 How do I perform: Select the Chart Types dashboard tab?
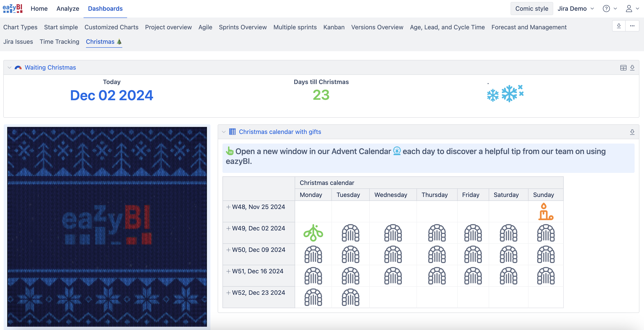[x=20, y=27]
